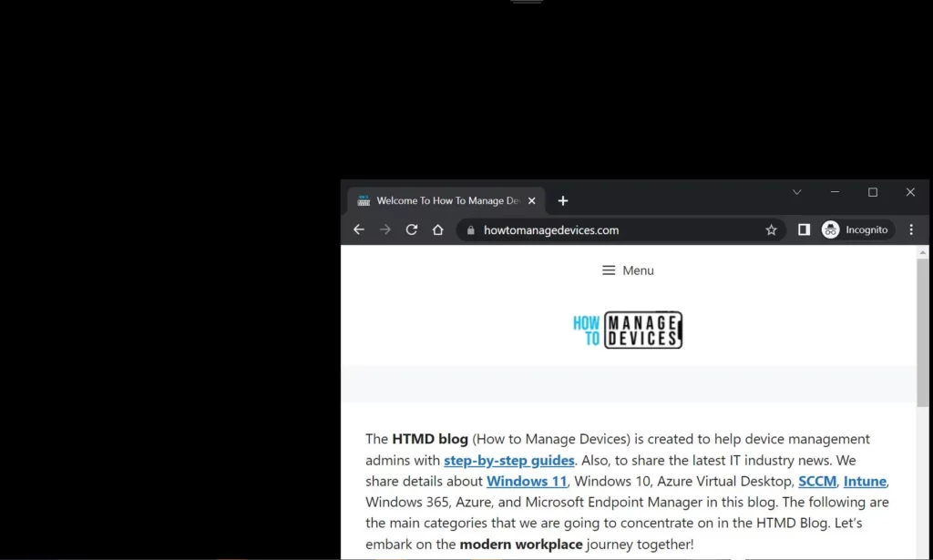Viewport: 933px width, 560px height.
Task: Click the forward navigation arrow
Action: coord(385,229)
